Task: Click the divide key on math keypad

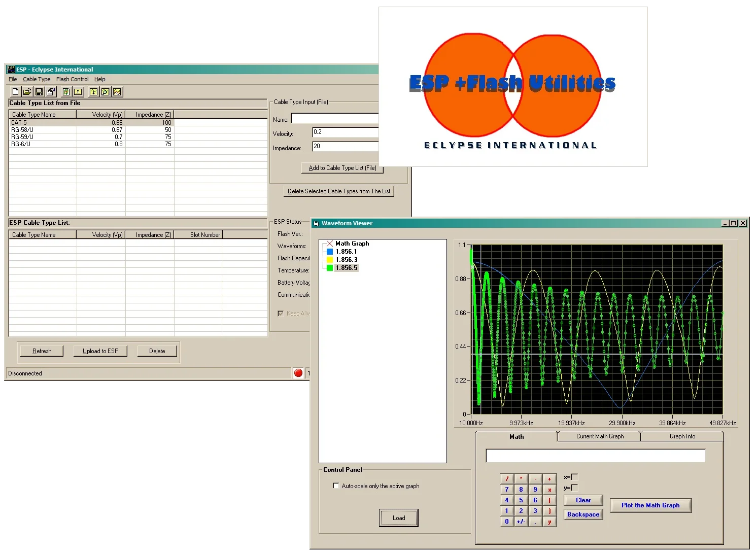Action: coord(506,478)
